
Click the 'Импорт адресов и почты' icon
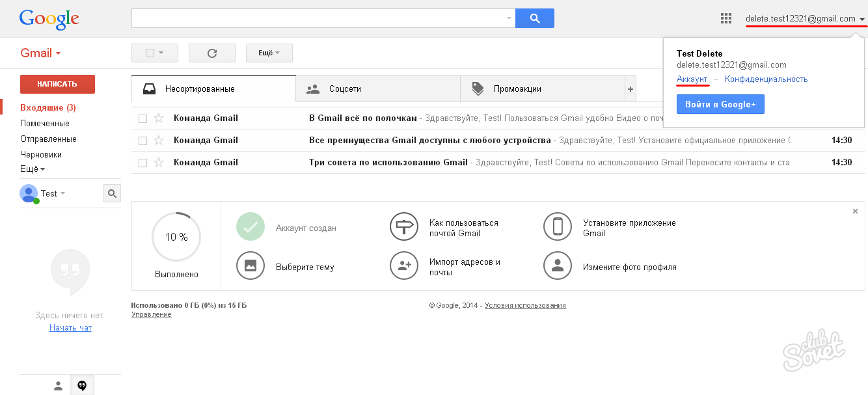coord(404,266)
